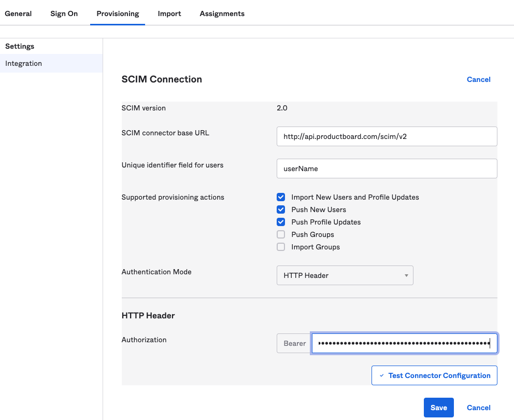Open the Authentication Mode dropdown
514x420 pixels.
click(x=345, y=275)
